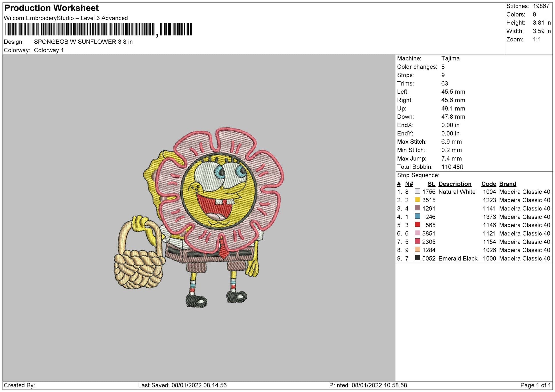Click the Emerald Black color swatch
The height and width of the screenshot is (392, 555).
[418, 258]
